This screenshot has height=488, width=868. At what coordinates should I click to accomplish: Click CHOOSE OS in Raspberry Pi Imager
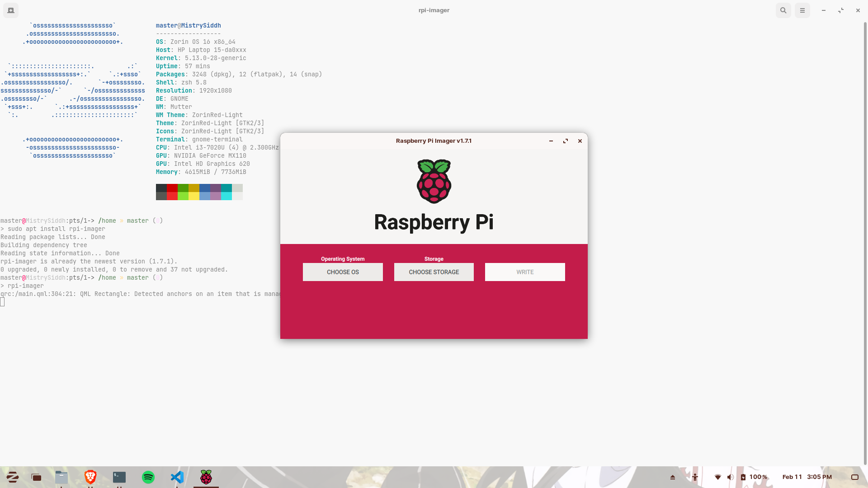pos(343,272)
